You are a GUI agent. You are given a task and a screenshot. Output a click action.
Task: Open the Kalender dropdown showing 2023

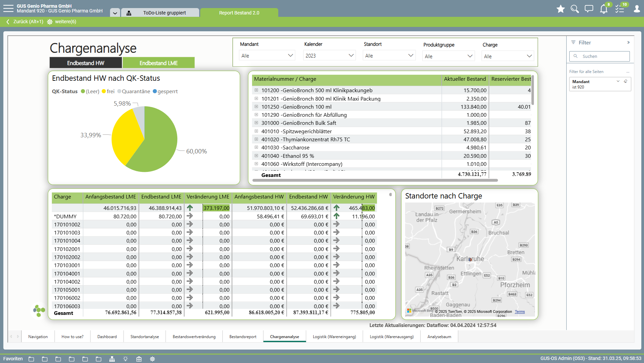coord(329,56)
